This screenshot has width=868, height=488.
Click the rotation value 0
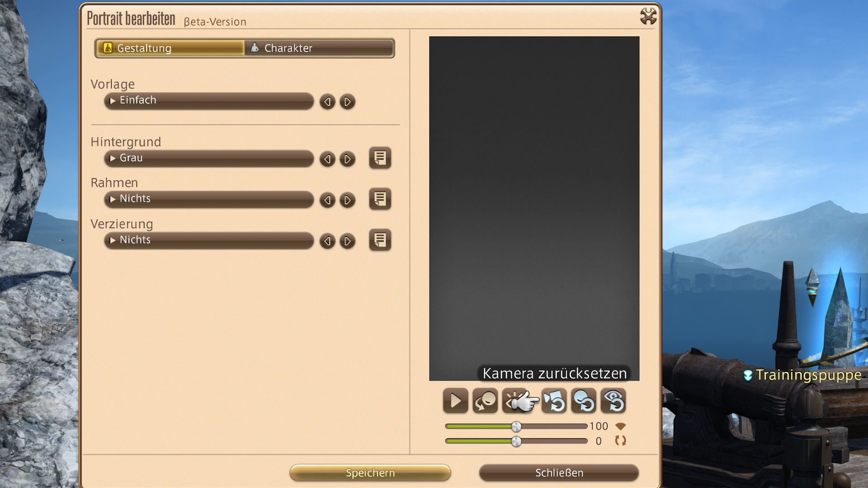pyautogui.click(x=599, y=441)
